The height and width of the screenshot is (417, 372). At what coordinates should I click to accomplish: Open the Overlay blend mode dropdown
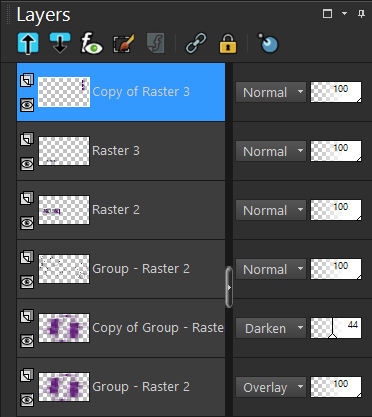point(271,387)
